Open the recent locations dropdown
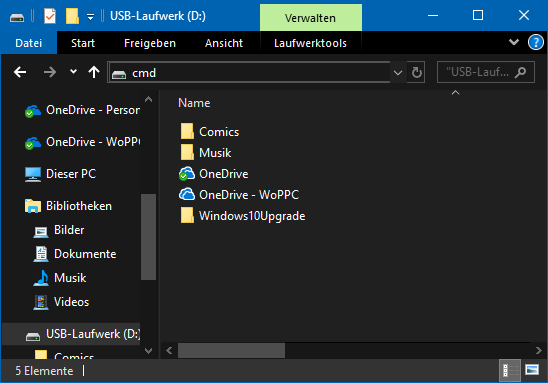Screen dimensions: 548x383 73,72
